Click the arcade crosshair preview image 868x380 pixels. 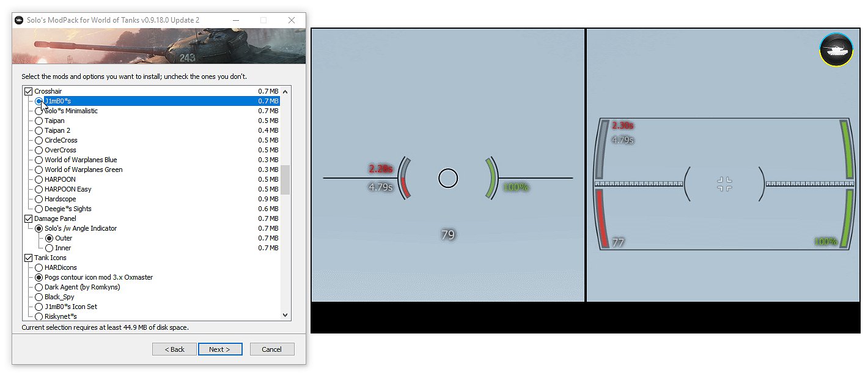click(x=448, y=165)
